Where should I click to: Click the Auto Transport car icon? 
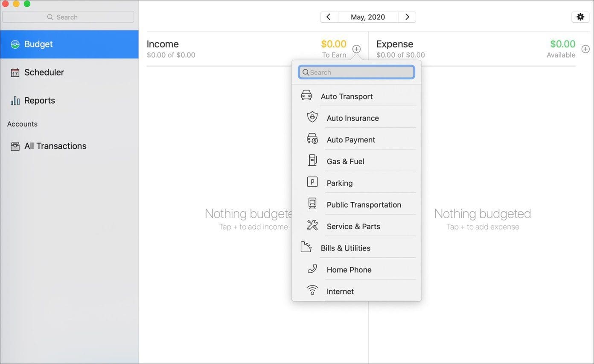pos(306,95)
